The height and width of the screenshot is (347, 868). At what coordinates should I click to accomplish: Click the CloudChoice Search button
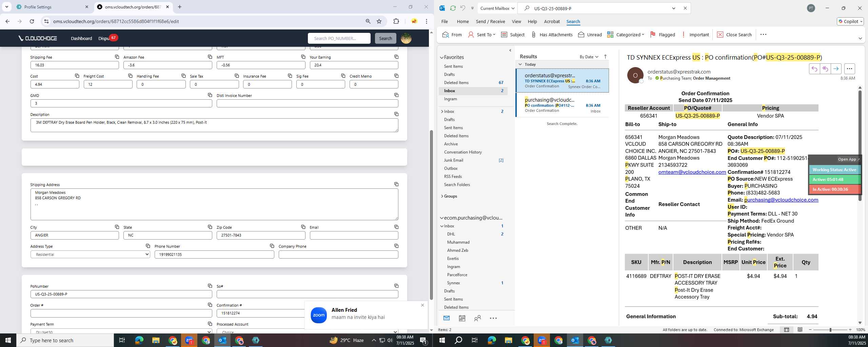pos(386,38)
